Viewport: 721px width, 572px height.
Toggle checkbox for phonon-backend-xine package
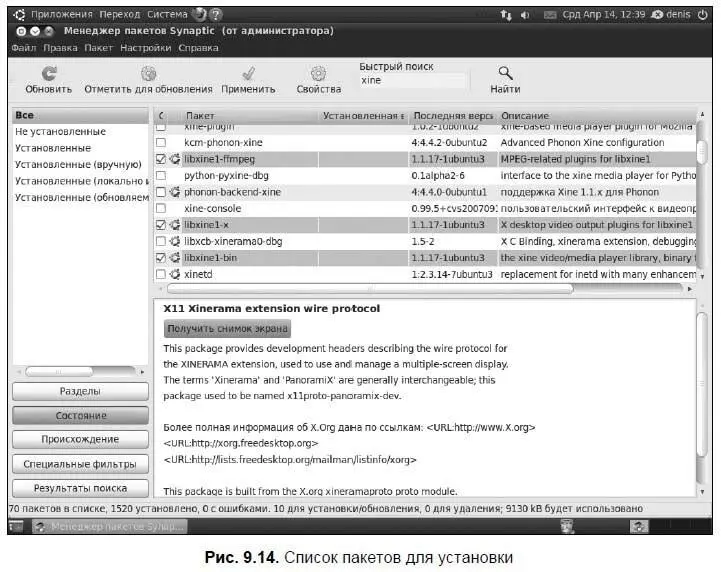[161, 192]
